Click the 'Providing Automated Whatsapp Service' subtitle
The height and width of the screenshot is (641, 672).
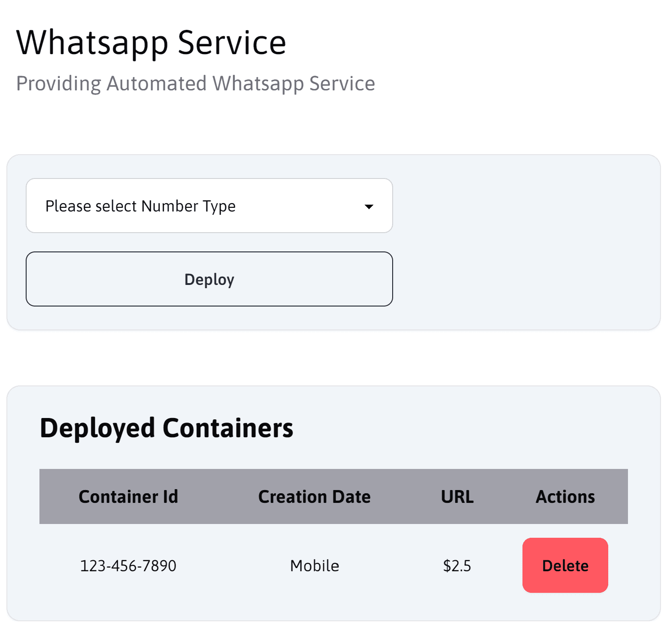point(195,84)
